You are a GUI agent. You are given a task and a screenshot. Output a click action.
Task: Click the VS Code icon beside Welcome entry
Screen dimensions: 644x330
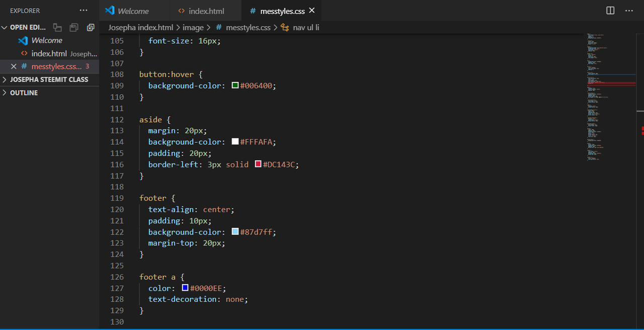click(x=23, y=41)
